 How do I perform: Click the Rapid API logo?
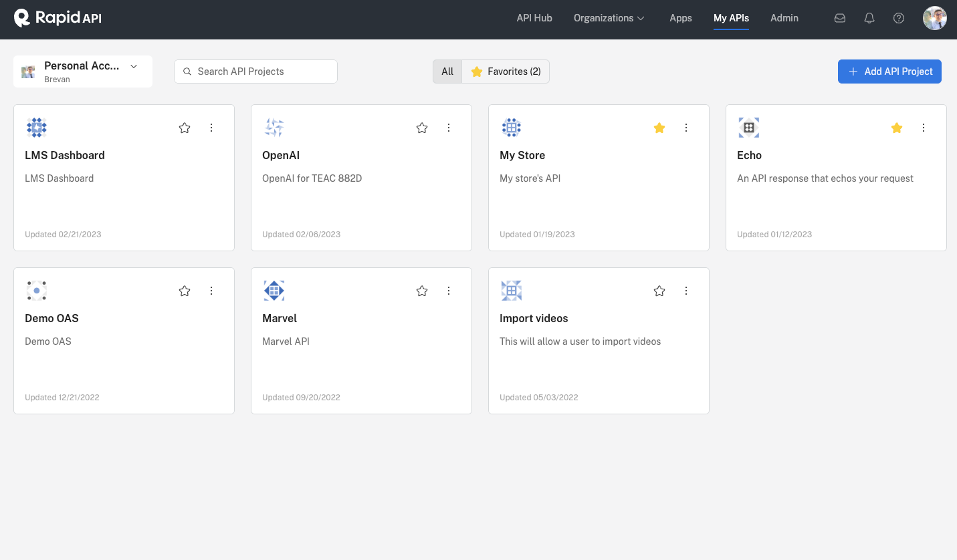[58, 18]
